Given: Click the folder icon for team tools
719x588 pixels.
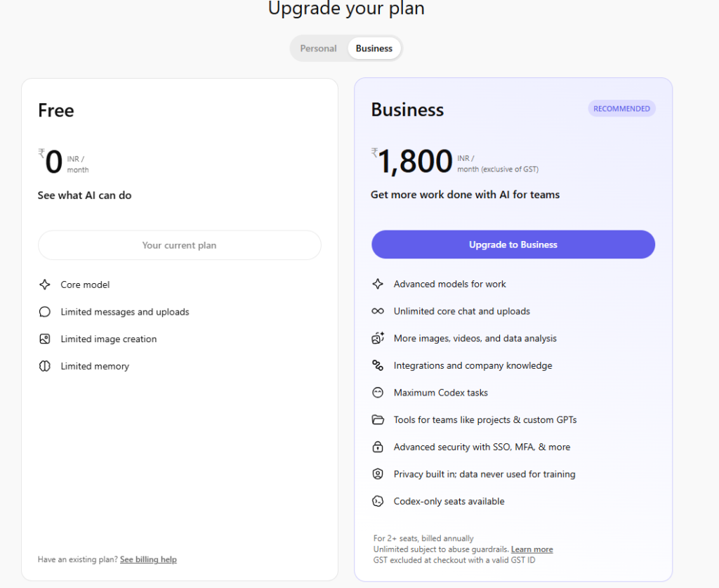Looking at the screenshot, I should (x=378, y=419).
